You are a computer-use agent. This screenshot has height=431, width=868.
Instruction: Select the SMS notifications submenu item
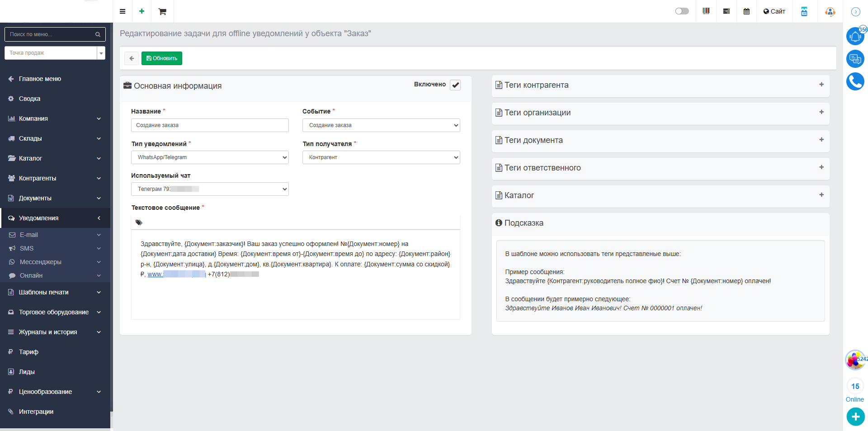[x=27, y=248]
